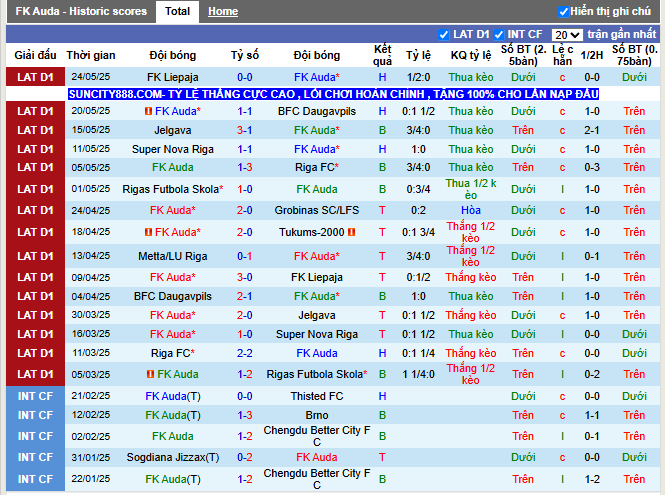Screen dimensions: 665x495
Task: Click the date 13/04/25
Action: click(x=91, y=256)
